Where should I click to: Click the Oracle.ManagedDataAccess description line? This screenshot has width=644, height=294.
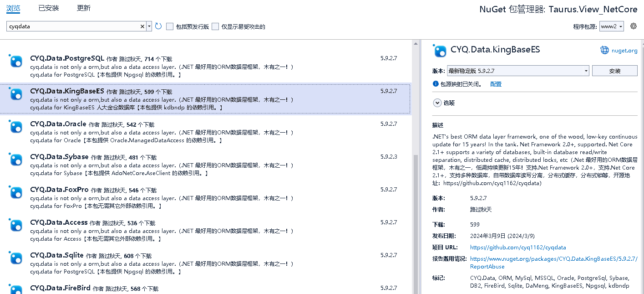tap(126, 140)
